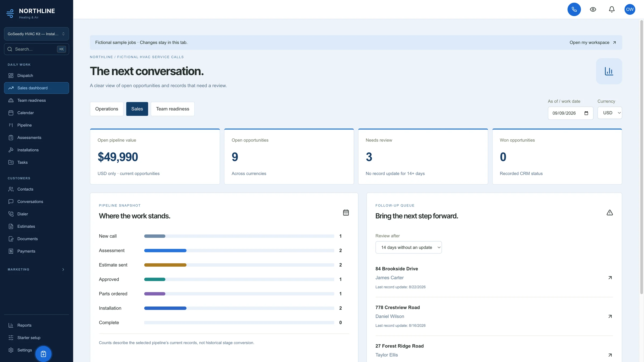Open James Carter contact link
This screenshot has height=362, width=644.
pyautogui.click(x=389, y=278)
